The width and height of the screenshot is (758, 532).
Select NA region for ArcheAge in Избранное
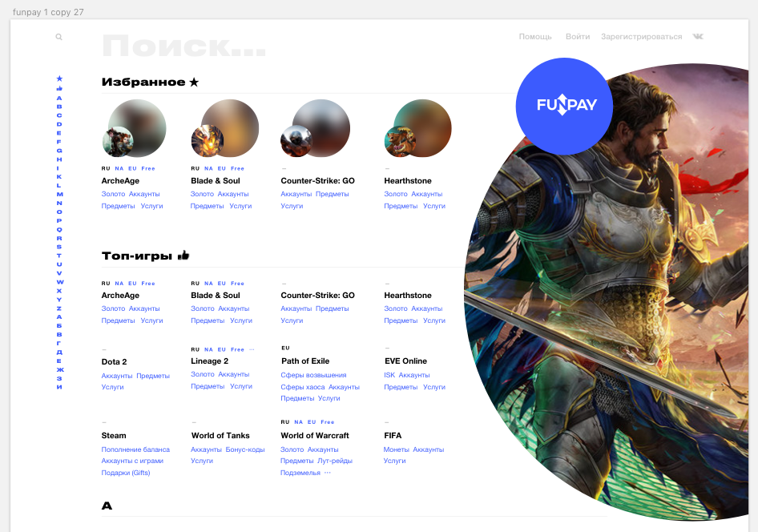[x=119, y=169]
